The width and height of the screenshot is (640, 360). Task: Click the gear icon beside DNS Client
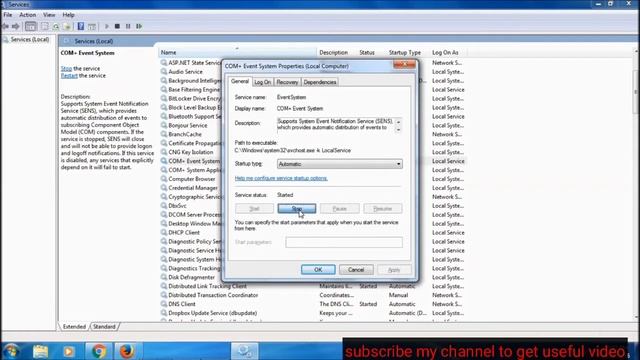coord(164,304)
